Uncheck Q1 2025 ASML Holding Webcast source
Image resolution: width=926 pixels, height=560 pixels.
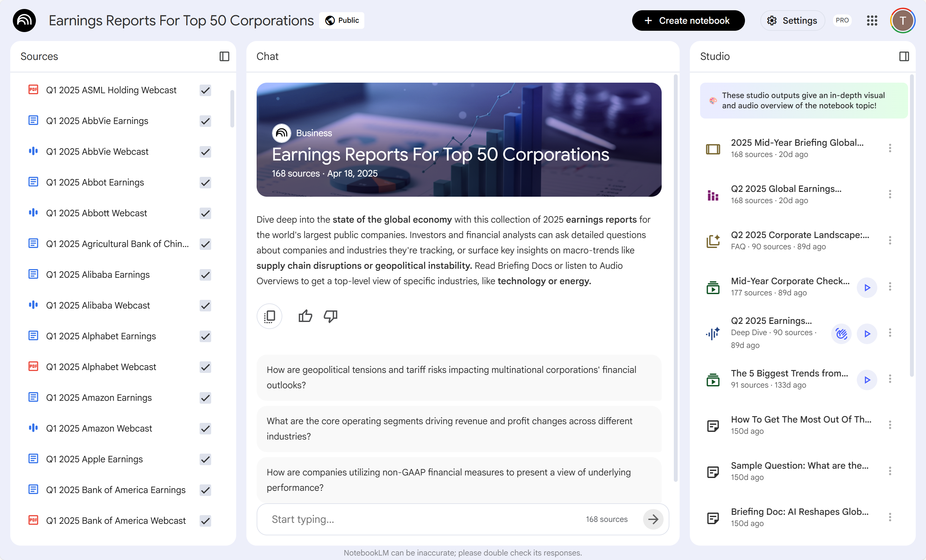point(205,90)
